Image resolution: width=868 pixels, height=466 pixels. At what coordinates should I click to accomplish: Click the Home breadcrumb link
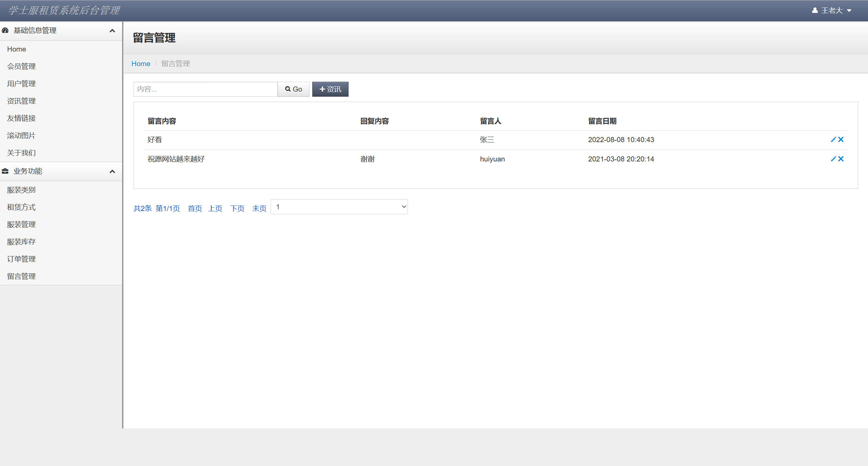click(x=141, y=64)
